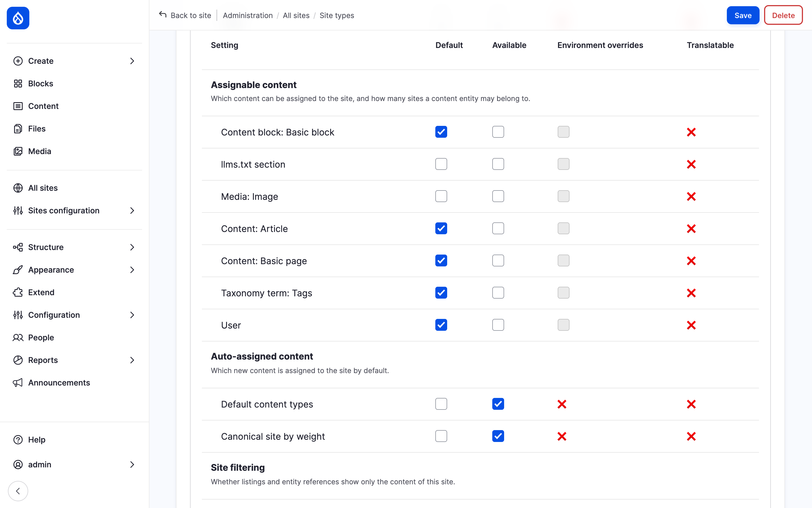The height and width of the screenshot is (508, 812).
Task: Open the Site types breadcrumb link
Action: [337, 16]
